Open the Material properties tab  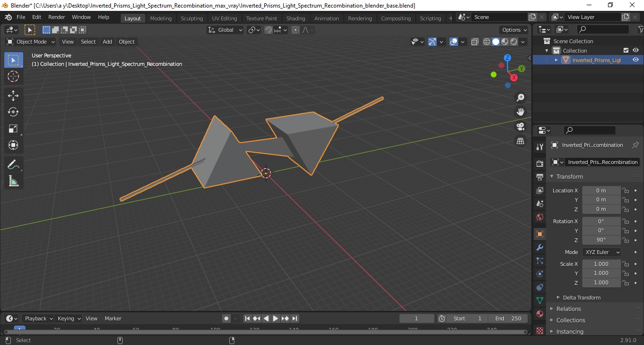click(539, 314)
